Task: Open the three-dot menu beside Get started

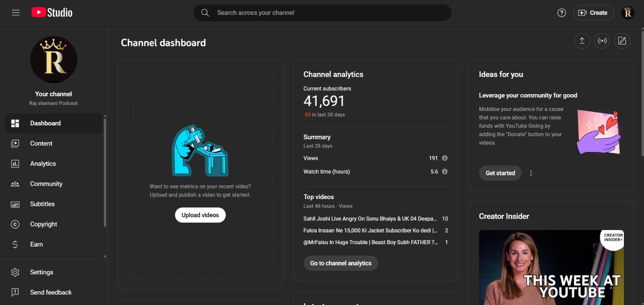Action: [x=531, y=173]
